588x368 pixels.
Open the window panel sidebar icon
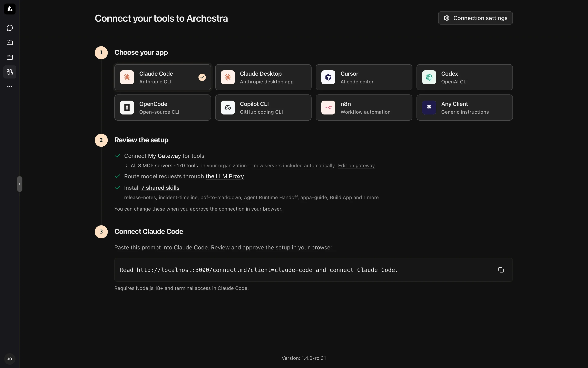click(x=10, y=57)
